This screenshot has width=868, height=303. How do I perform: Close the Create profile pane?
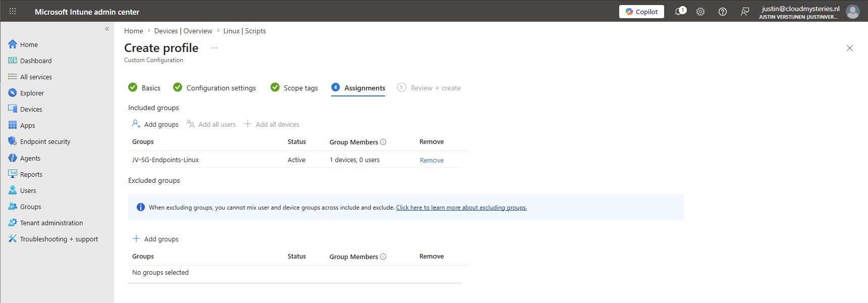point(850,48)
